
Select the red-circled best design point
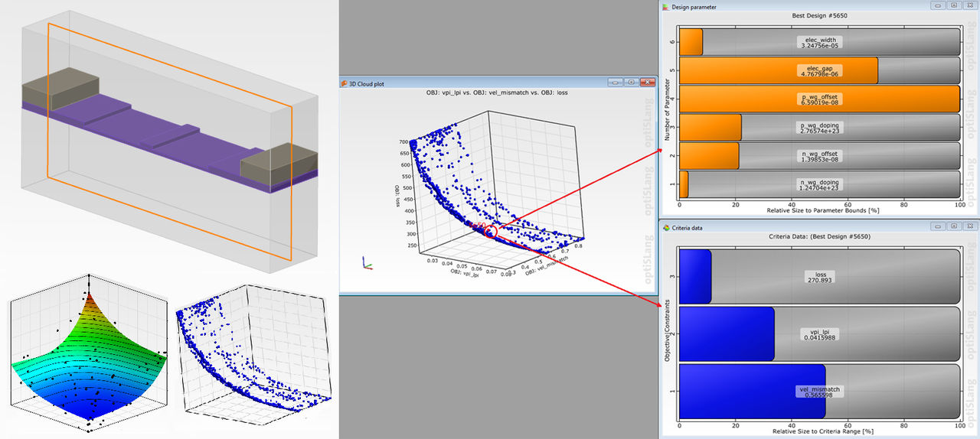click(x=492, y=231)
